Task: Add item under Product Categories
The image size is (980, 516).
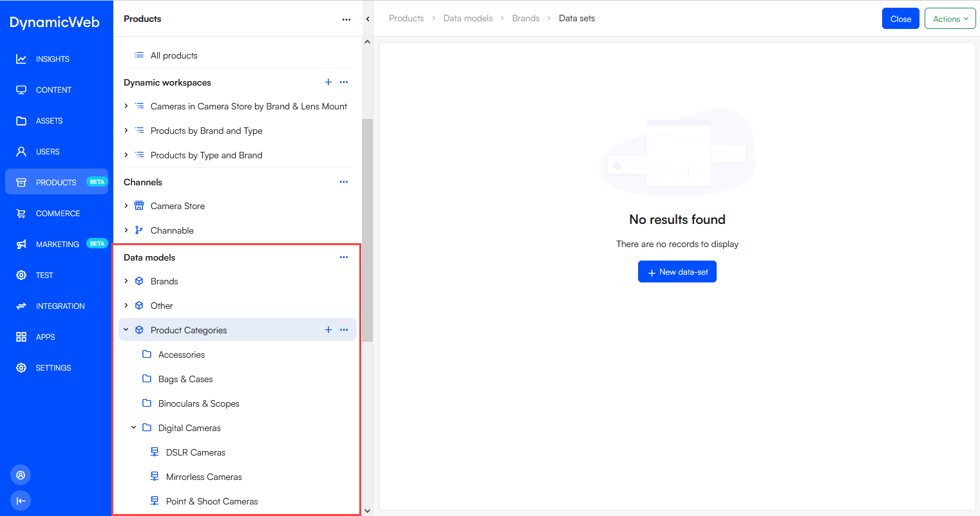Action: click(x=328, y=330)
